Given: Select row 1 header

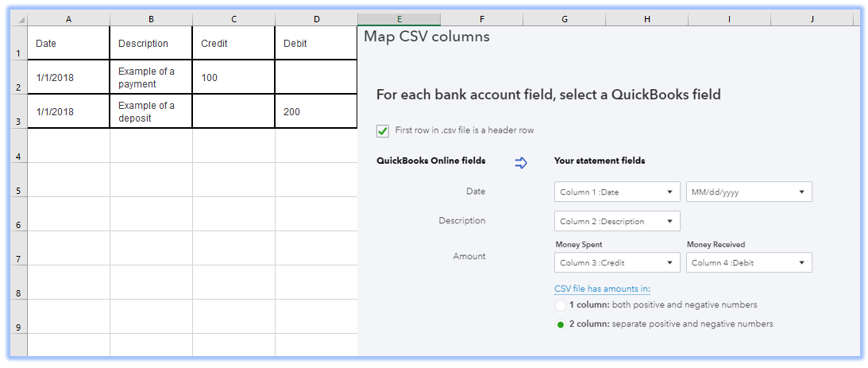Looking at the screenshot, I should 19,43.
